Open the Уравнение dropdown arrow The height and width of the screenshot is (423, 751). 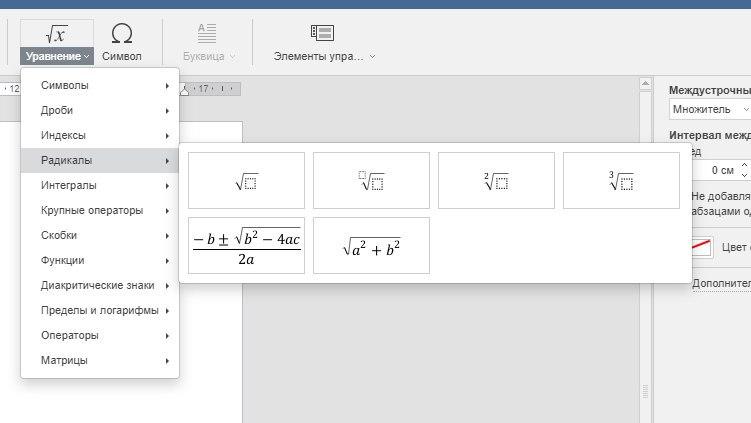pyautogui.click(x=86, y=57)
